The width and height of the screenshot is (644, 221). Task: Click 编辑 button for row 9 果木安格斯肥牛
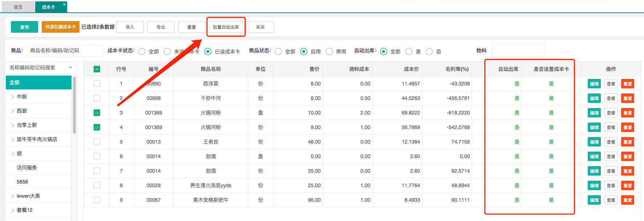click(x=594, y=200)
